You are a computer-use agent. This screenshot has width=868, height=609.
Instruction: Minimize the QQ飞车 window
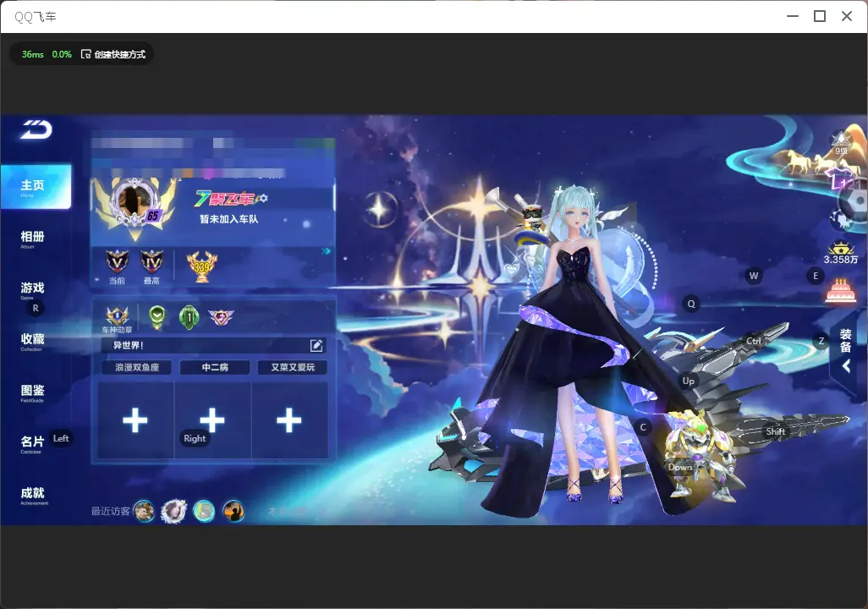[793, 17]
